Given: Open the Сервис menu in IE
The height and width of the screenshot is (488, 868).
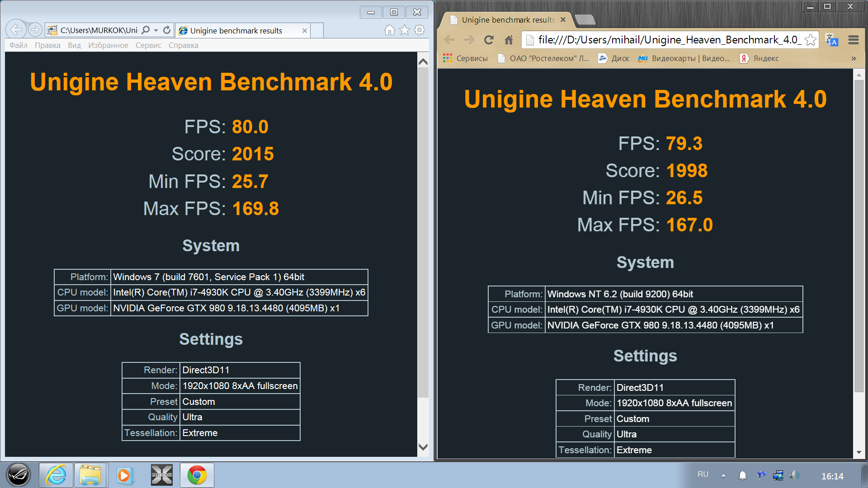Looking at the screenshot, I should click(x=148, y=45).
